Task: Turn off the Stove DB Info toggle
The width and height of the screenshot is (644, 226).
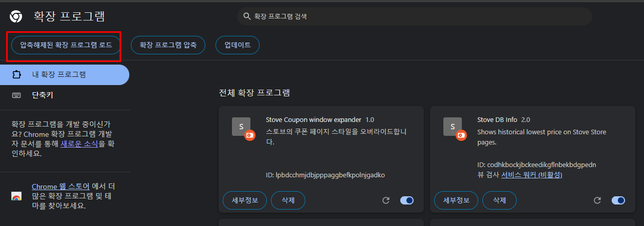Action: 618,200
